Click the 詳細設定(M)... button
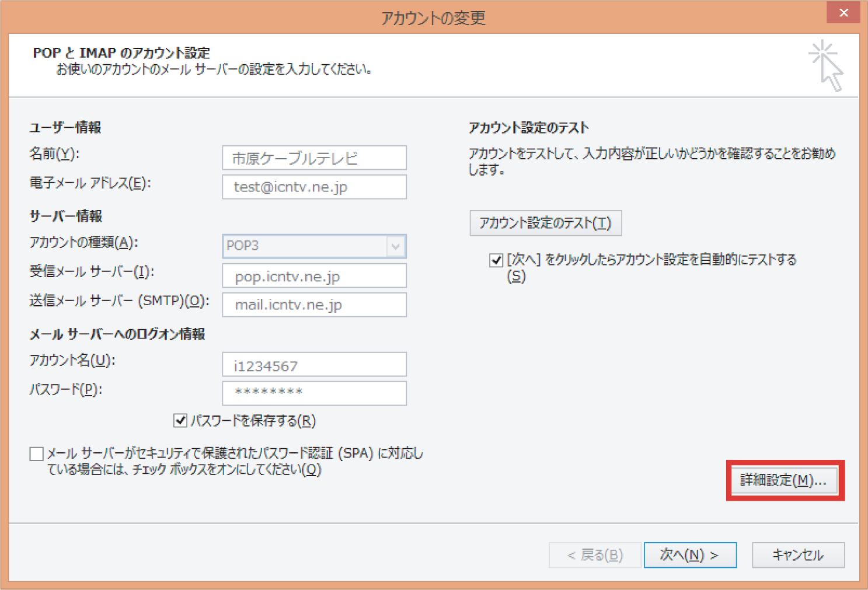 (x=784, y=480)
